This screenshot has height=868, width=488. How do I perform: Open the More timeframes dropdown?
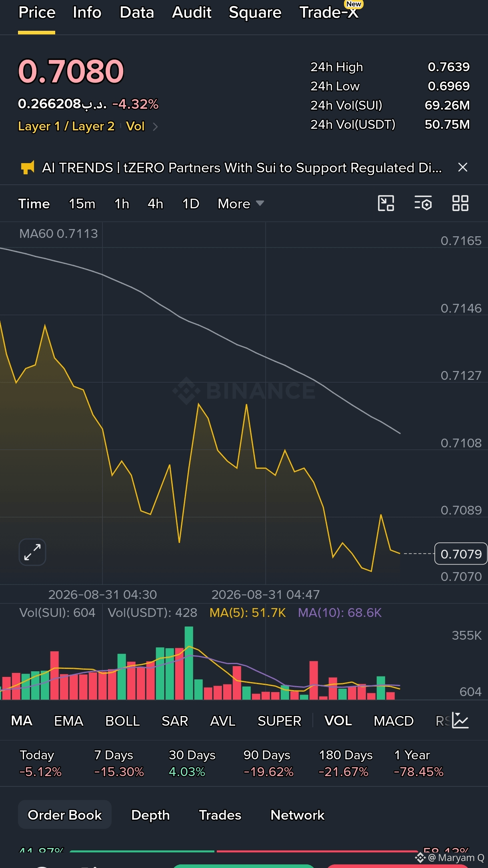pyautogui.click(x=240, y=204)
